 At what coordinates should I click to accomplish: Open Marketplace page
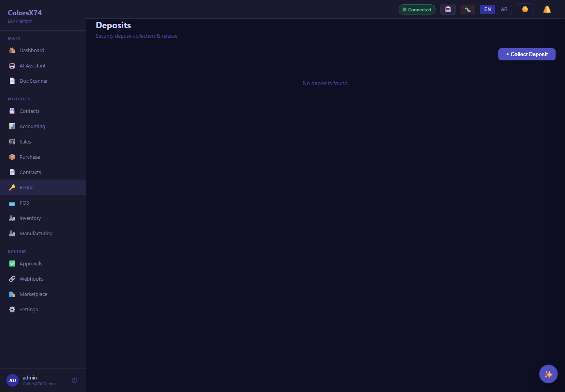click(43, 294)
